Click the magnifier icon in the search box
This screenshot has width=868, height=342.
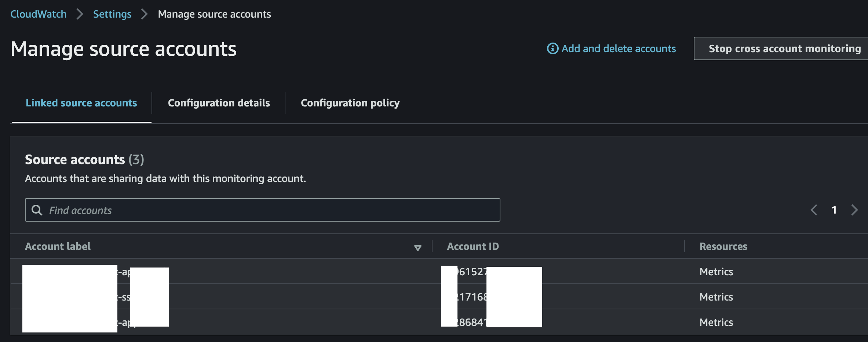point(37,210)
